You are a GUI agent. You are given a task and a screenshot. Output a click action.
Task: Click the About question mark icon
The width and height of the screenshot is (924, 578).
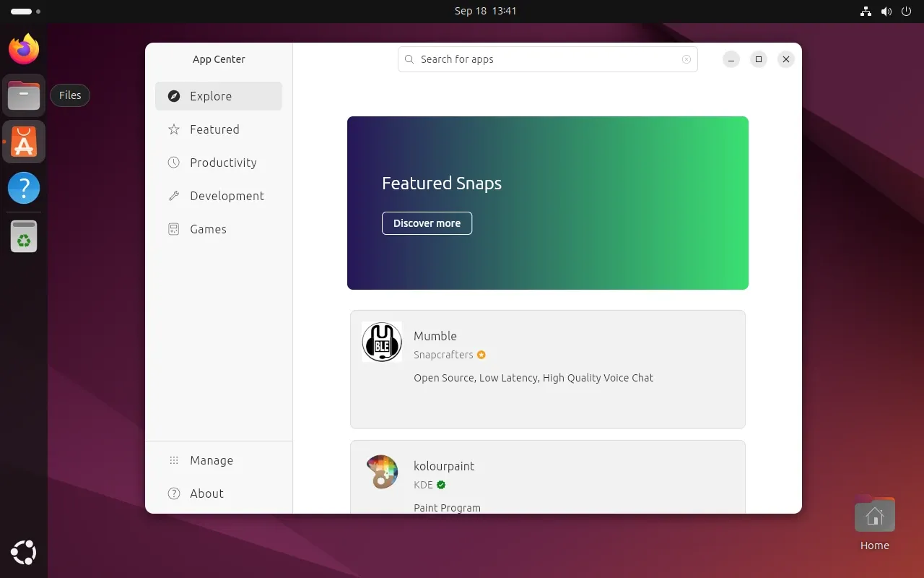[x=173, y=493]
